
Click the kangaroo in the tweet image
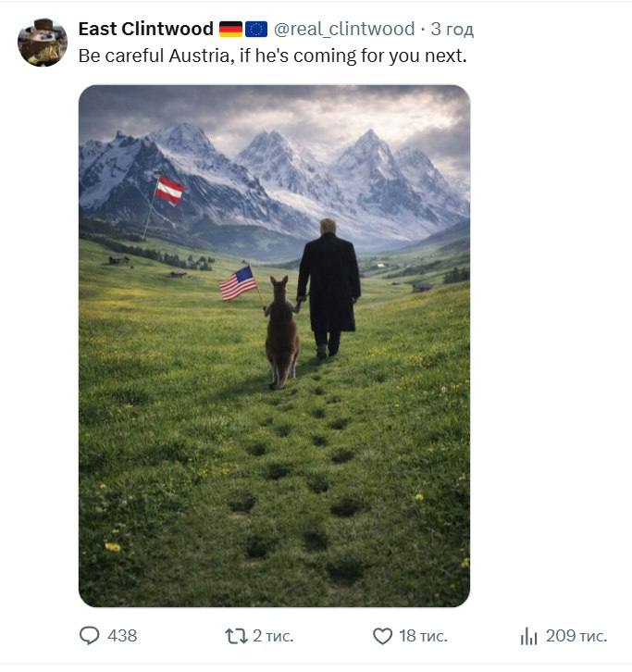tap(281, 333)
